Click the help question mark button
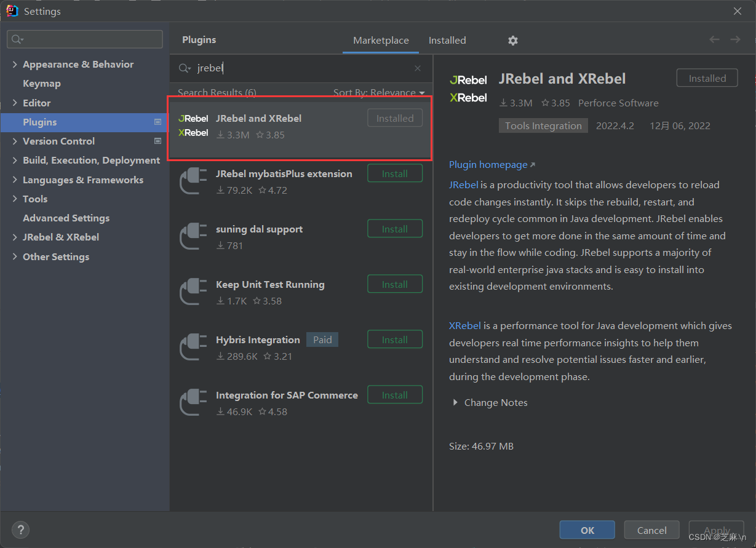Screen dimensions: 756x548 (x=20, y=530)
